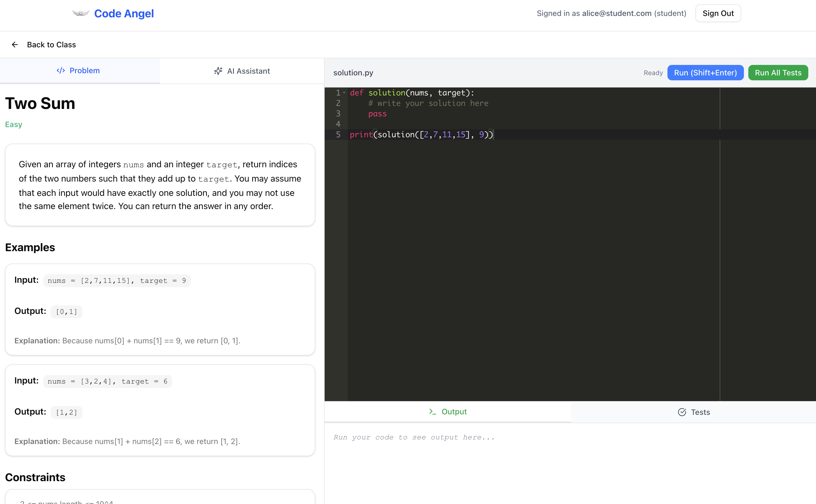Open the Tests results tab

tap(694, 412)
